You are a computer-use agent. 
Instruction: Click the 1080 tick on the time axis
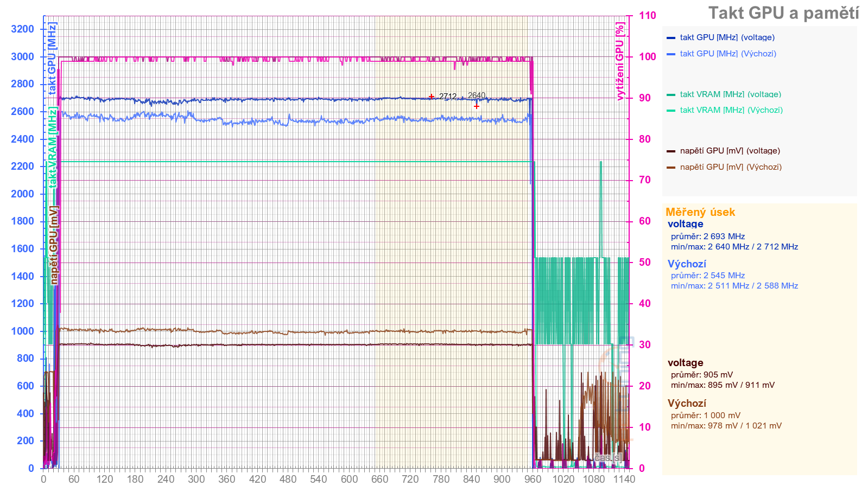coord(594,479)
